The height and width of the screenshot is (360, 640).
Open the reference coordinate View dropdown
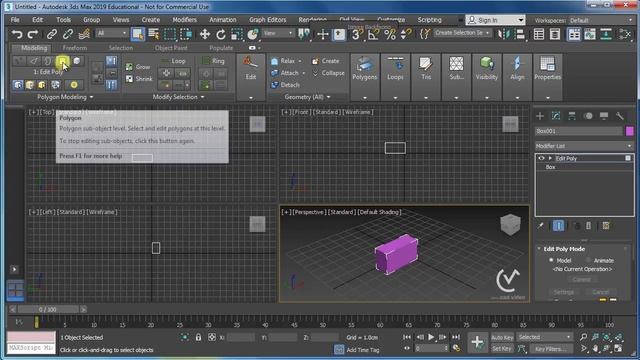278,33
